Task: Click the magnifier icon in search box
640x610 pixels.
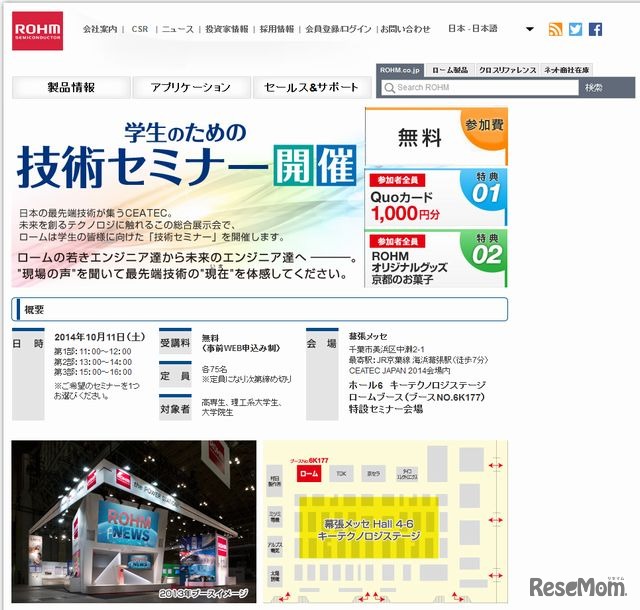Action: [x=389, y=88]
